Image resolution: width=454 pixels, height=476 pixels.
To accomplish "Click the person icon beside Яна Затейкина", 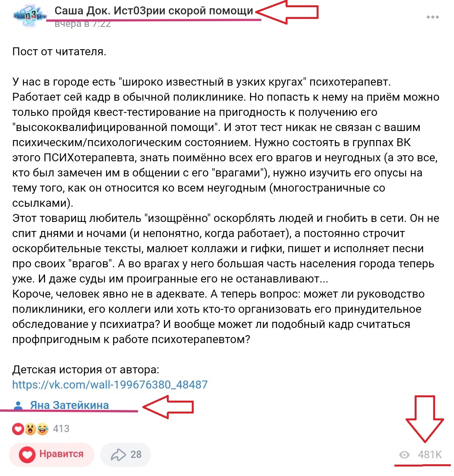I will coord(18,406).
